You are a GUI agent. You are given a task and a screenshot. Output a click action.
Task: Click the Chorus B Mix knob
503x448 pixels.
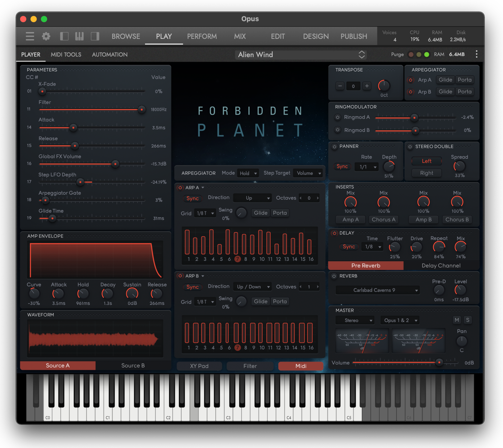[x=457, y=202]
